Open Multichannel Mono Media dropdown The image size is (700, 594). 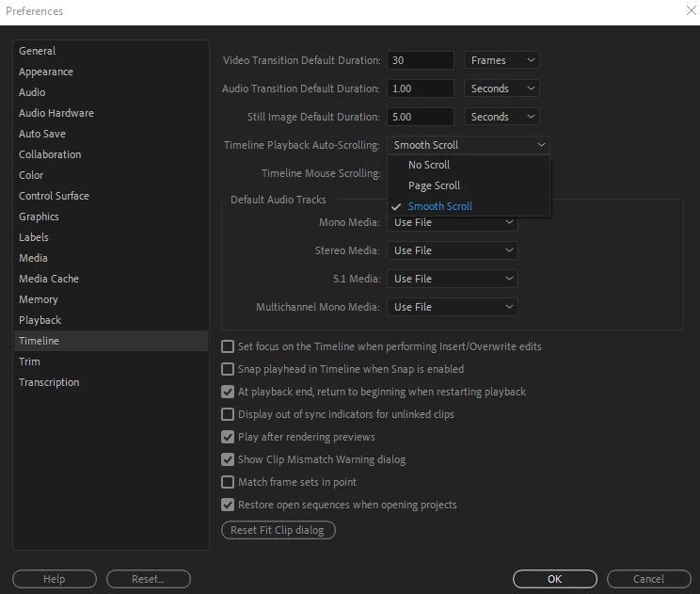[453, 307]
